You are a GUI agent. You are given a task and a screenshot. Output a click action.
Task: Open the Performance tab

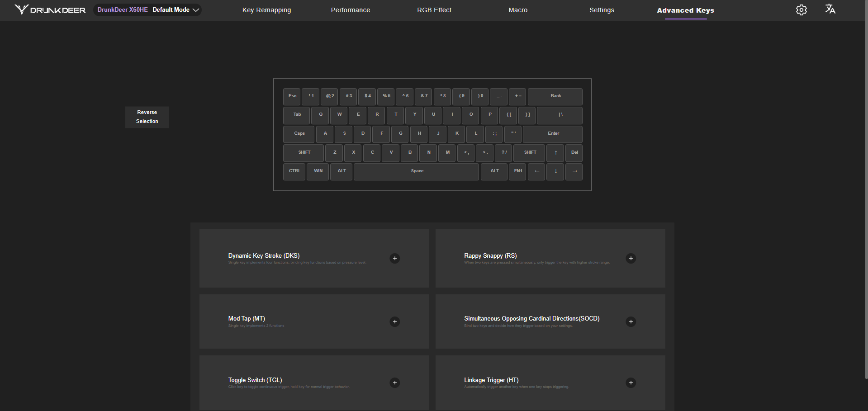[x=350, y=10]
